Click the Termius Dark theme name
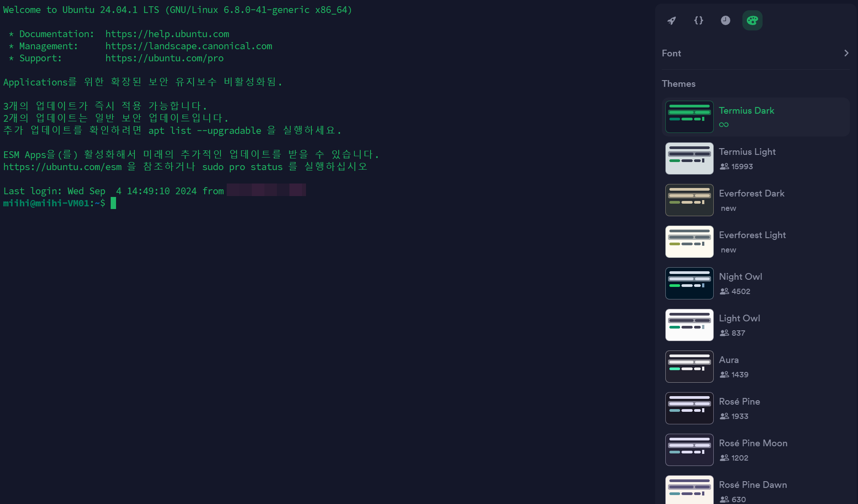The image size is (858, 504). [746, 111]
